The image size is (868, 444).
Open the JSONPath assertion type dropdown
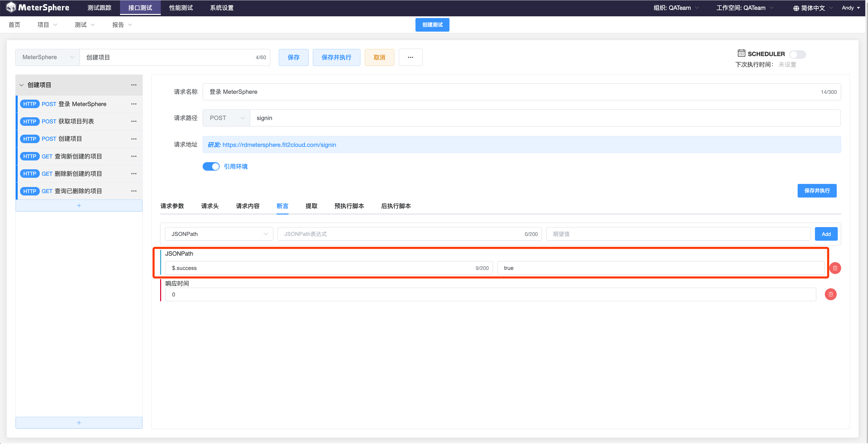219,234
